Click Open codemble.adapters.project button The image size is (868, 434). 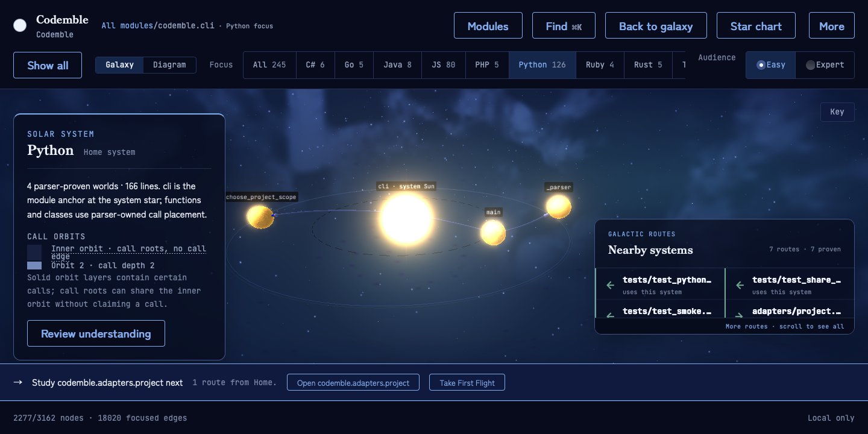pos(353,382)
